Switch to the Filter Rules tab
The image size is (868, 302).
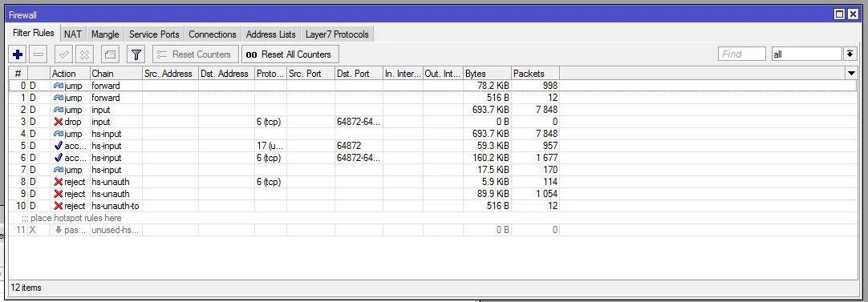pos(33,33)
